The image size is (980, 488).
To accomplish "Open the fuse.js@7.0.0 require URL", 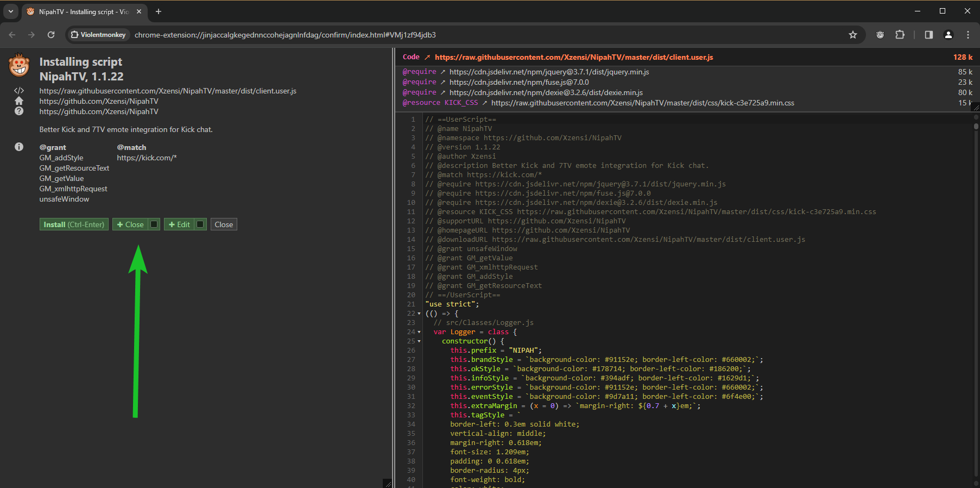I will pos(519,82).
